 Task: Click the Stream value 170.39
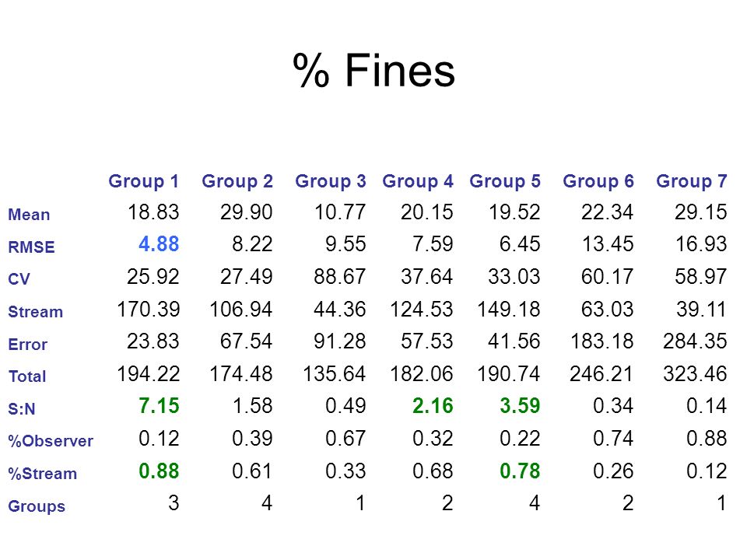[149, 310]
